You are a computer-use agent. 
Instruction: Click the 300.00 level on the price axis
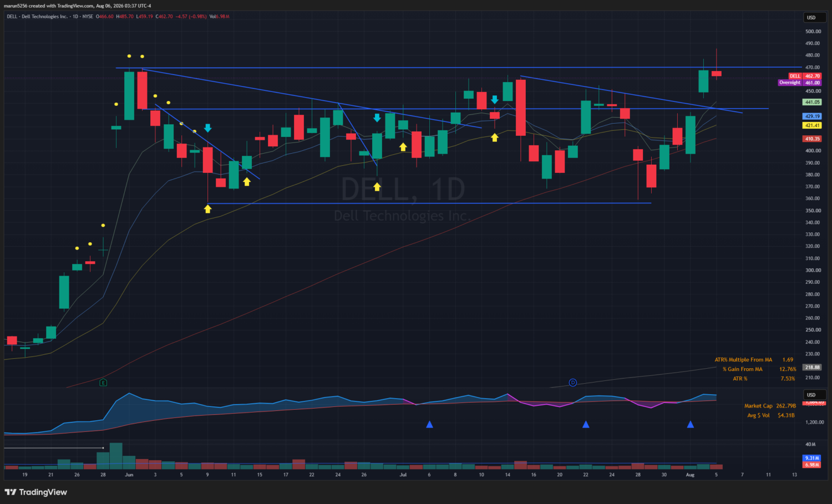coord(813,271)
